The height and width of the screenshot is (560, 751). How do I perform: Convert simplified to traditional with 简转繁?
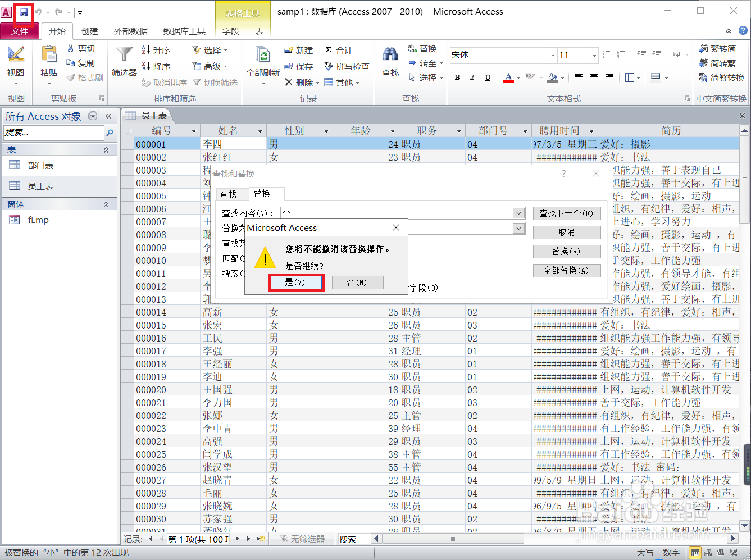[717, 63]
